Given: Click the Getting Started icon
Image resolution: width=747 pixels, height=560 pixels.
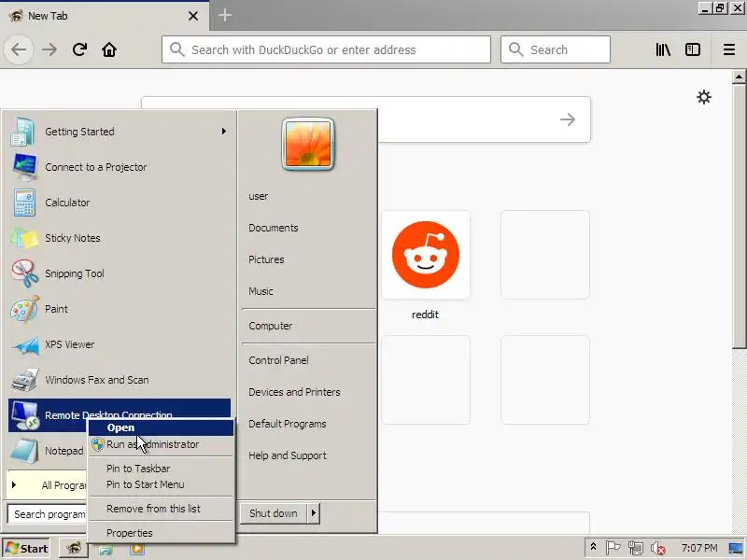Looking at the screenshot, I should (22, 132).
